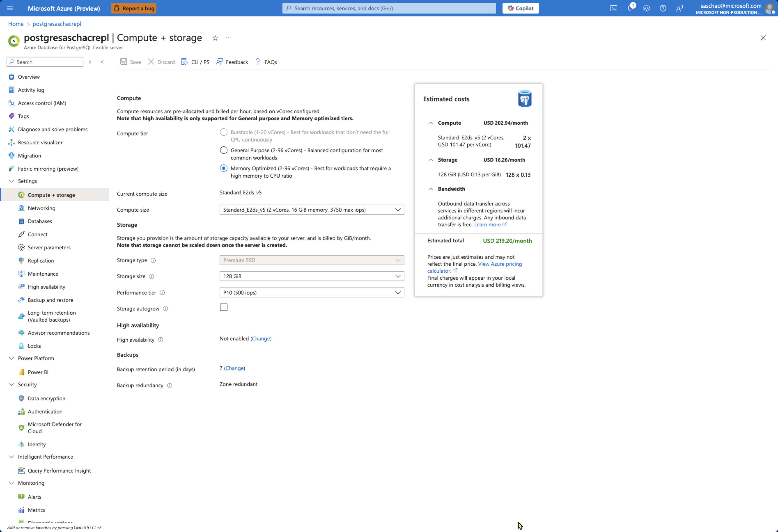Collapse the Monitoring section
The width and height of the screenshot is (778, 532).
[x=11, y=483]
